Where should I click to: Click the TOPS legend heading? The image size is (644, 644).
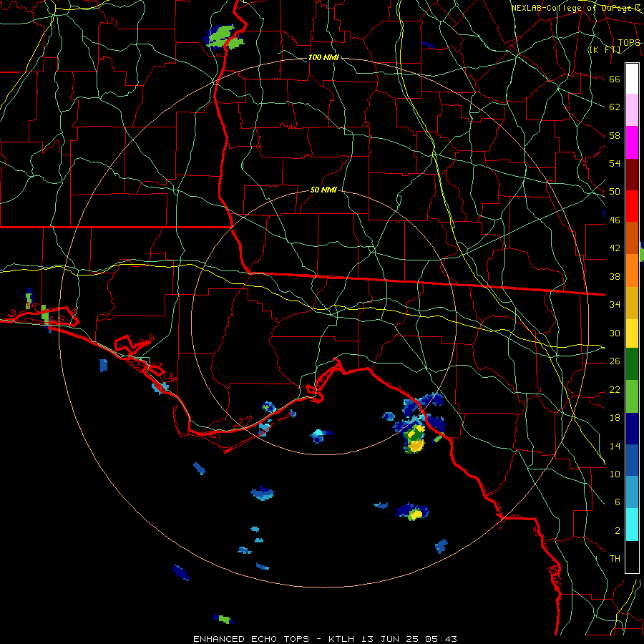tap(629, 43)
